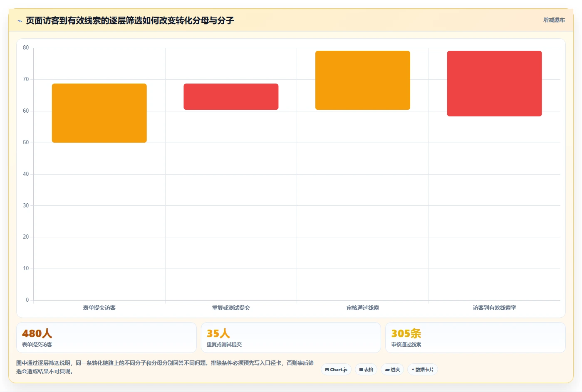
Task: Select the 35人 data card
Action: (291, 338)
